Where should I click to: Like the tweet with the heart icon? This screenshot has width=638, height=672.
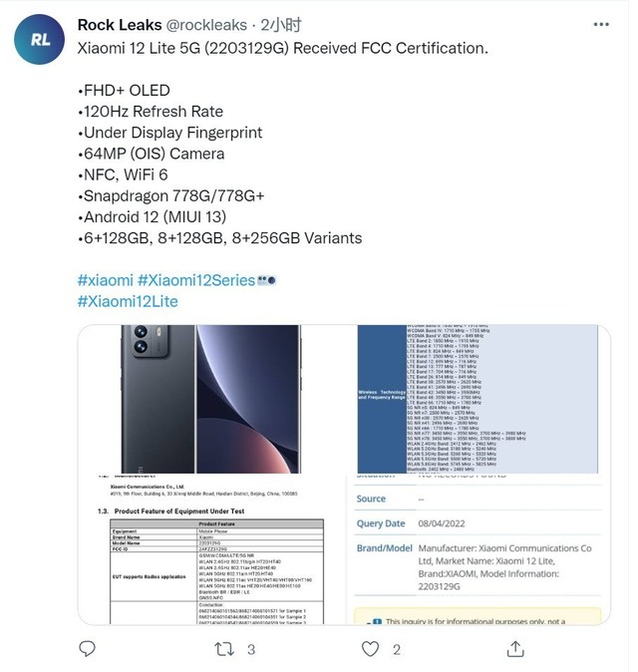[370, 649]
